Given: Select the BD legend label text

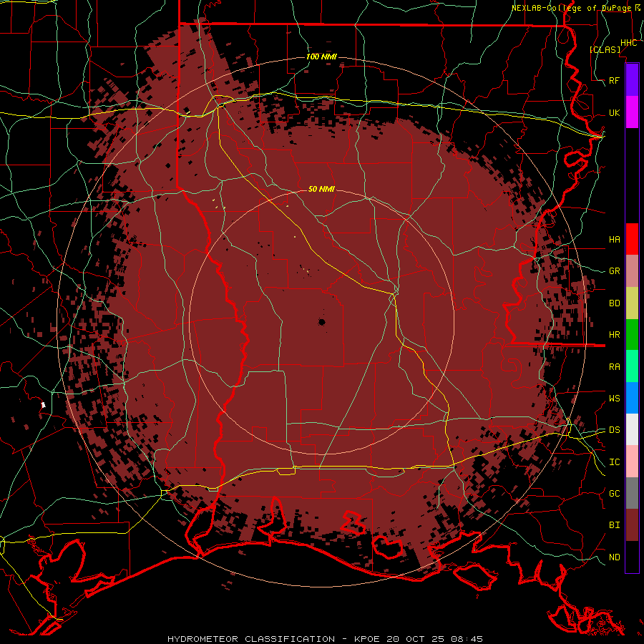Looking at the screenshot, I should click(615, 303).
